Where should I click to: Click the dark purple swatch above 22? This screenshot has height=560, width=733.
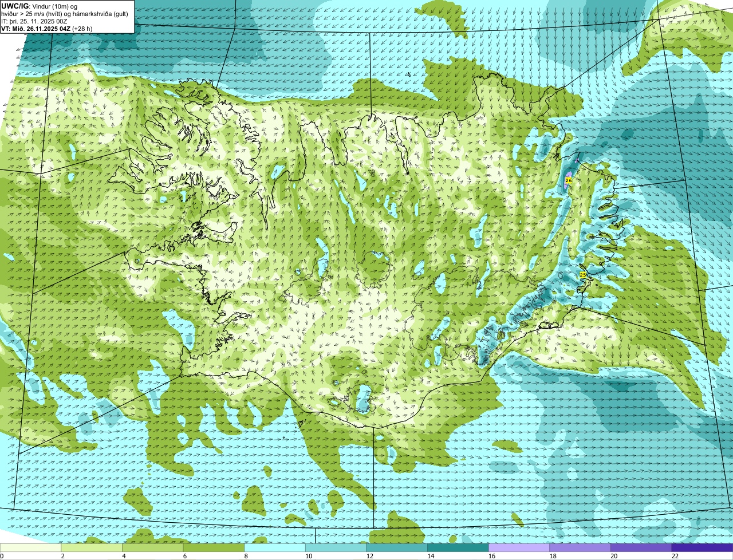pyautogui.click(x=703, y=547)
